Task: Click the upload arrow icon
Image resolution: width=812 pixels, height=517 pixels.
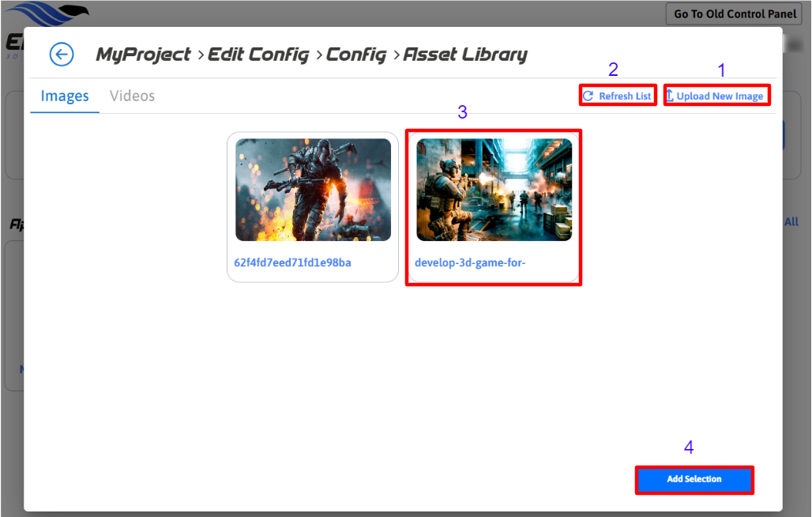Action: pyautogui.click(x=670, y=96)
